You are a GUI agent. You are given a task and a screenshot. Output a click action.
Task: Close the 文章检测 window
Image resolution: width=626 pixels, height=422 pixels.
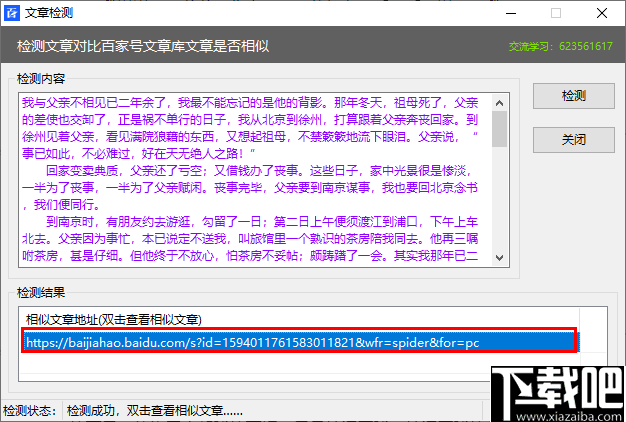(602, 13)
